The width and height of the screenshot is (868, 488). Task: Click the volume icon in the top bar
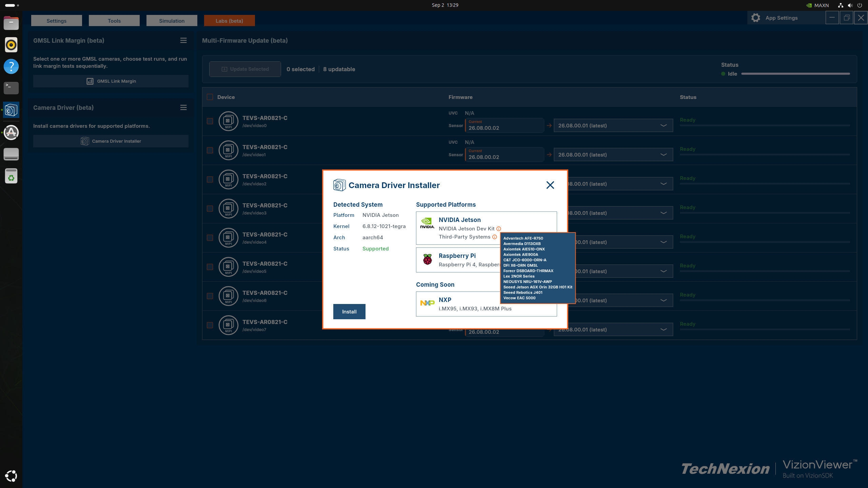point(850,5)
